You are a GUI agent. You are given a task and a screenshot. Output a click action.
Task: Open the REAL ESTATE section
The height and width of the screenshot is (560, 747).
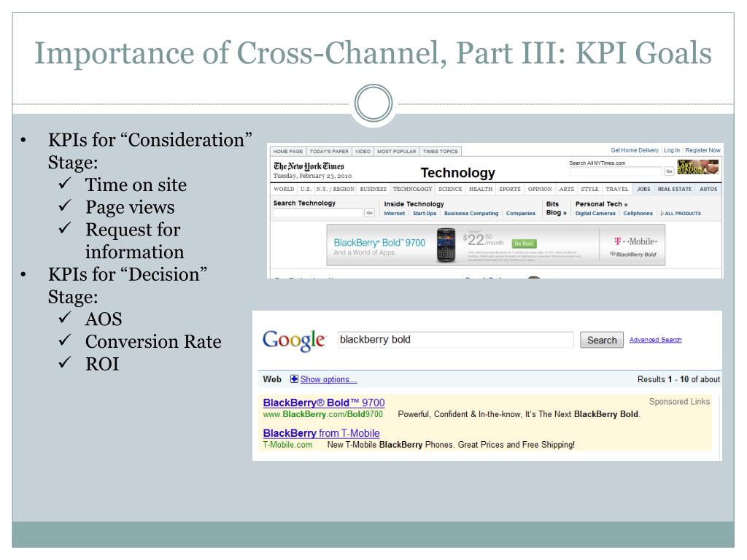pos(675,189)
